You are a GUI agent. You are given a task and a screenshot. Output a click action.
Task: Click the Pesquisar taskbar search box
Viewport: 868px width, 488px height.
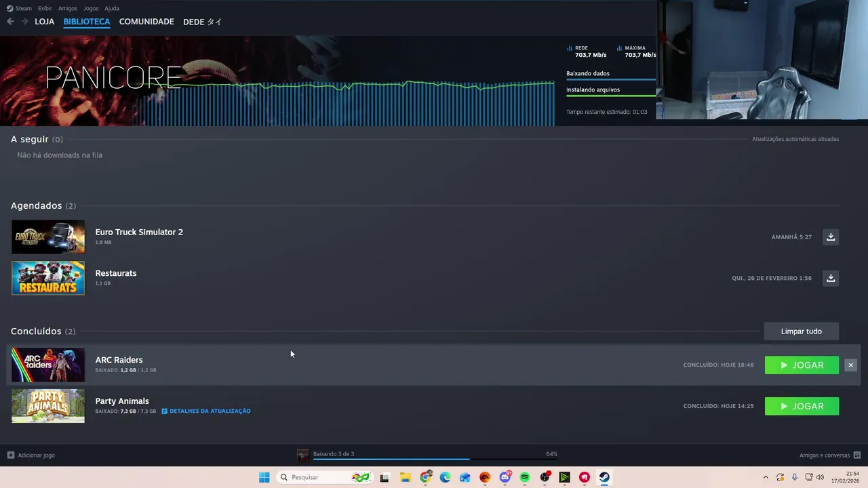[326, 477]
